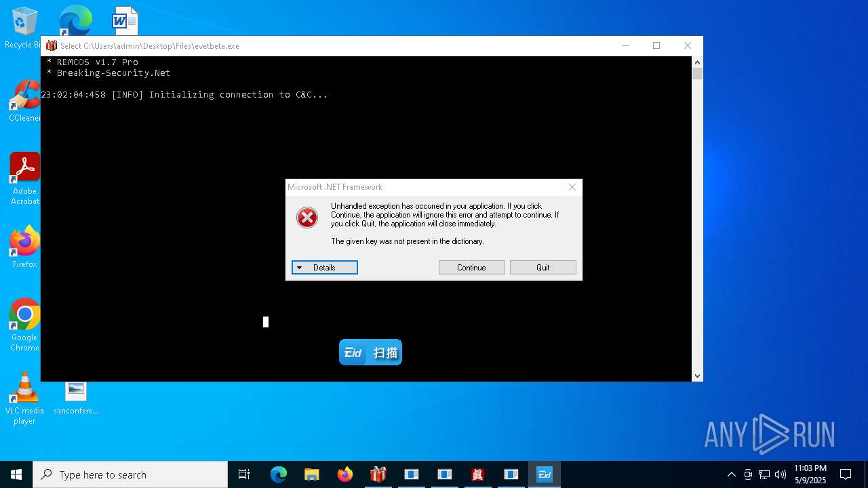868x488 pixels.
Task: Click the red error icon in dialog
Action: point(307,218)
